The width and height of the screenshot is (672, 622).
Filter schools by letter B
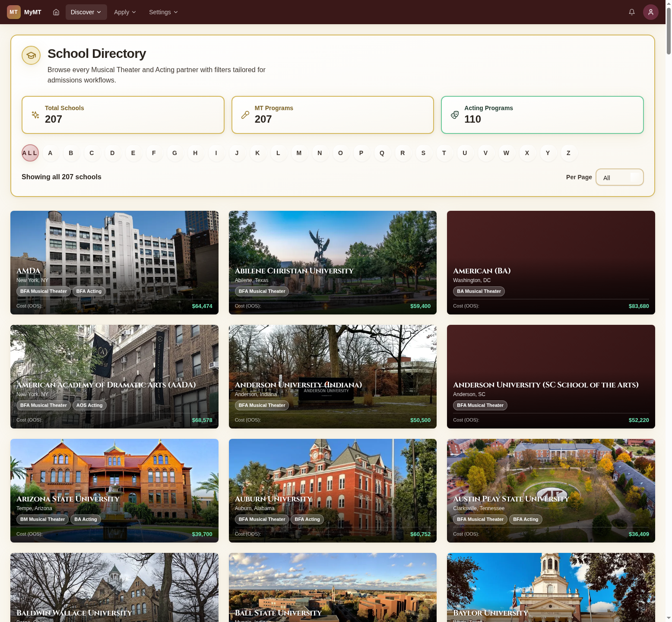(71, 153)
